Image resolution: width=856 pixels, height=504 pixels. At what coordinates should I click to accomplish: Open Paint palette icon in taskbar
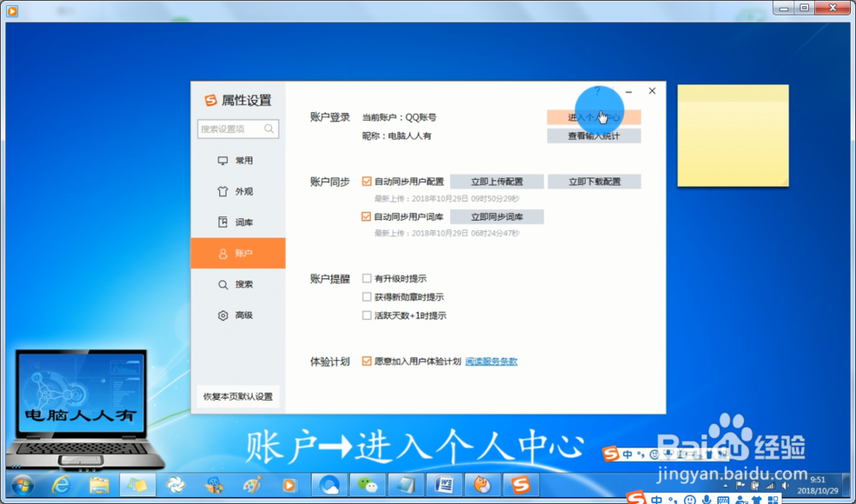pos(252,485)
